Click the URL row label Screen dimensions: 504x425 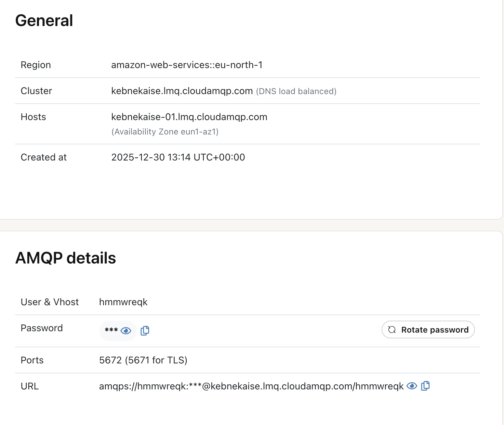pos(30,386)
